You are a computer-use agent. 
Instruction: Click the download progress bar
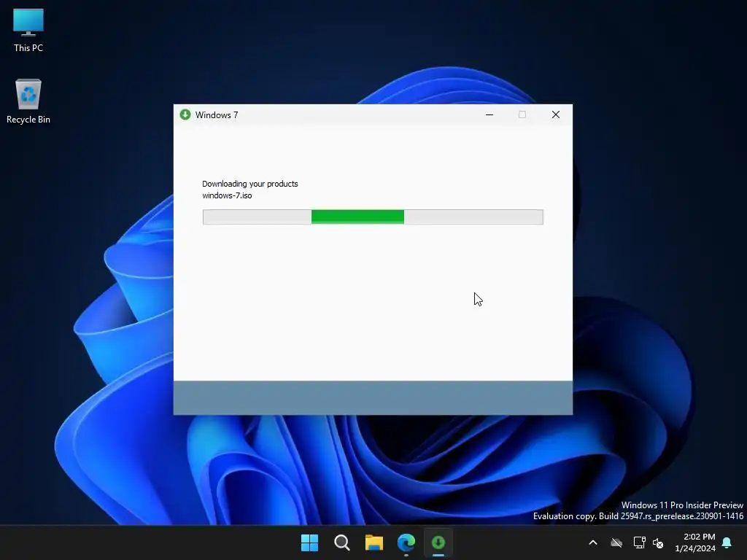click(373, 217)
